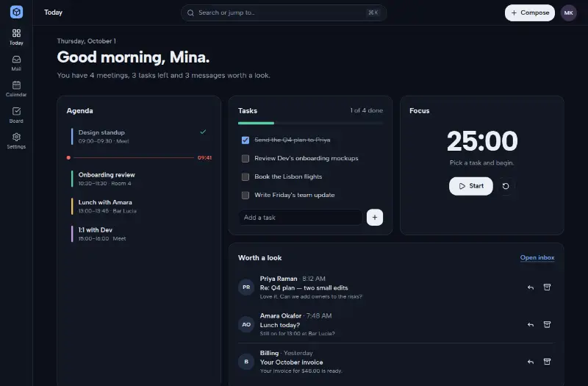The width and height of the screenshot is (588, 386).
Task: Click the Search or jump to field
Action: coord(284,12)
